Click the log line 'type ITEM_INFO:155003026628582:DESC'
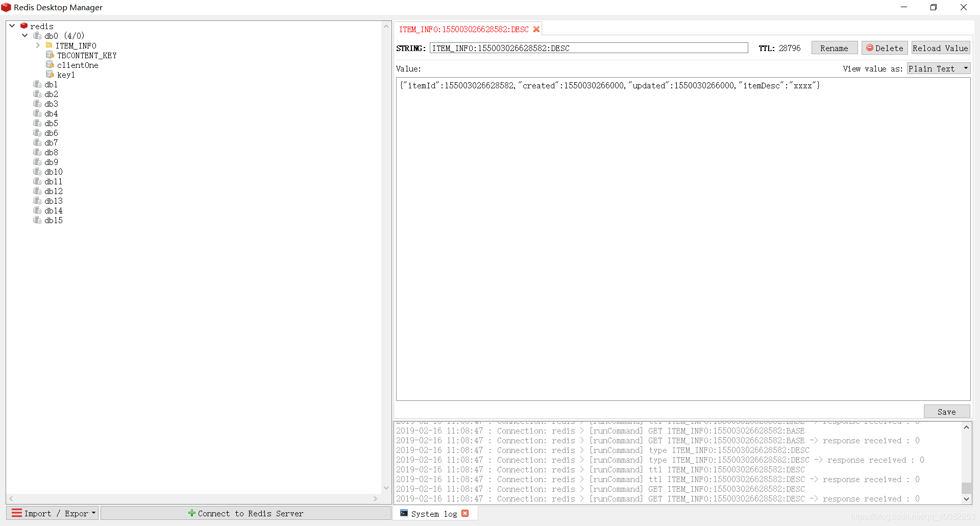Viewport: 980px width, 526px height. 603,450
